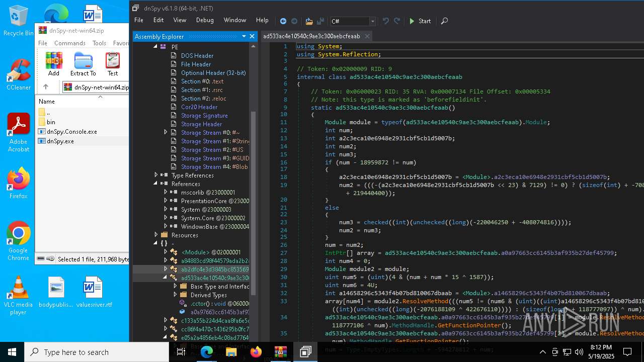Click the Windows Start button

tap(12, 352)
